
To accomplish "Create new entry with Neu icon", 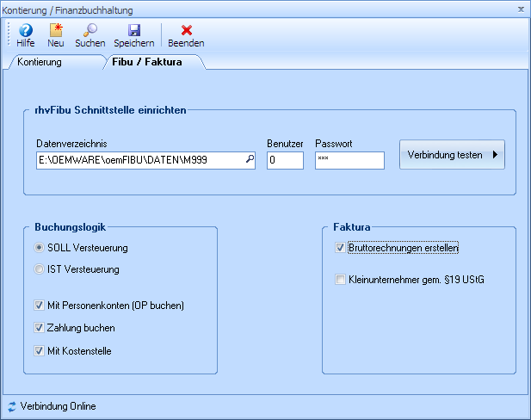I will click(56, 30).
